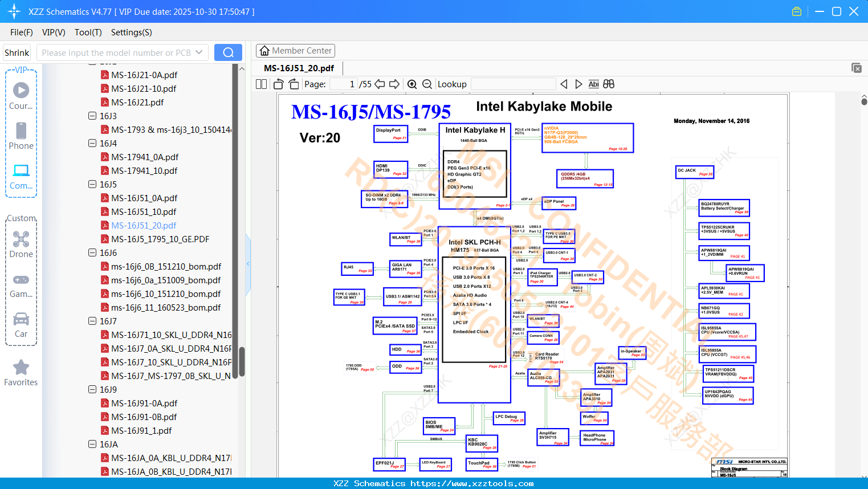
Task: Toggle two-page side-by-side view
Action: tap(261, 84)
